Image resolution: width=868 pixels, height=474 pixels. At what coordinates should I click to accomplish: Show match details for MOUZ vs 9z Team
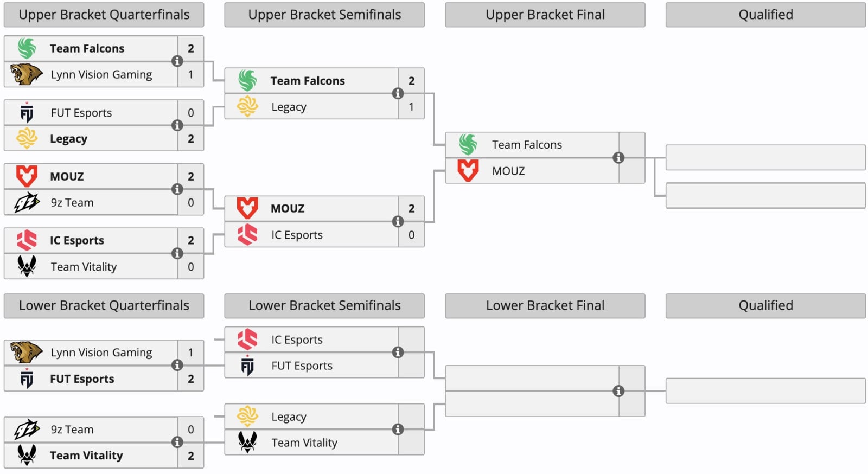[x=177, y=189]
